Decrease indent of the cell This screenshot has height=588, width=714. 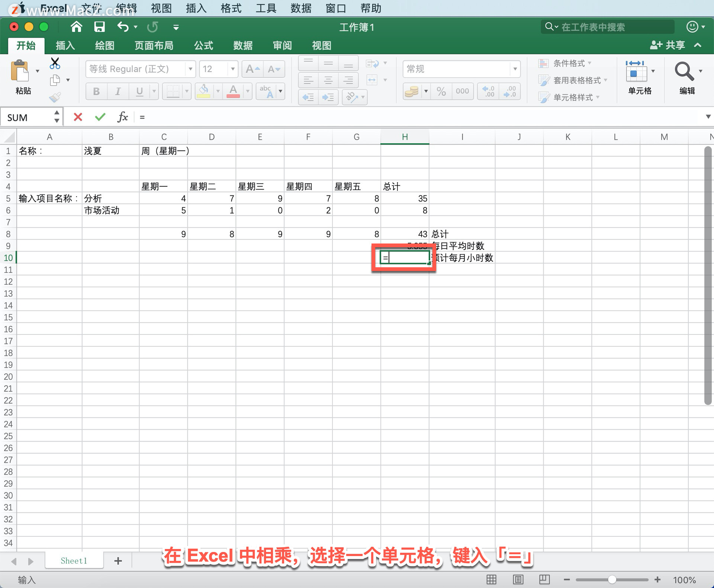(x=308, y=97)
